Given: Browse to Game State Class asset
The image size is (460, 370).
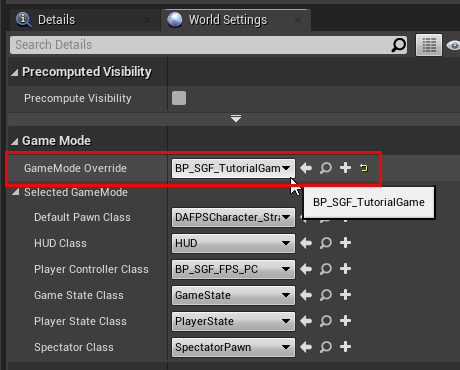Looking at the screenshot, I should (326, 295).
